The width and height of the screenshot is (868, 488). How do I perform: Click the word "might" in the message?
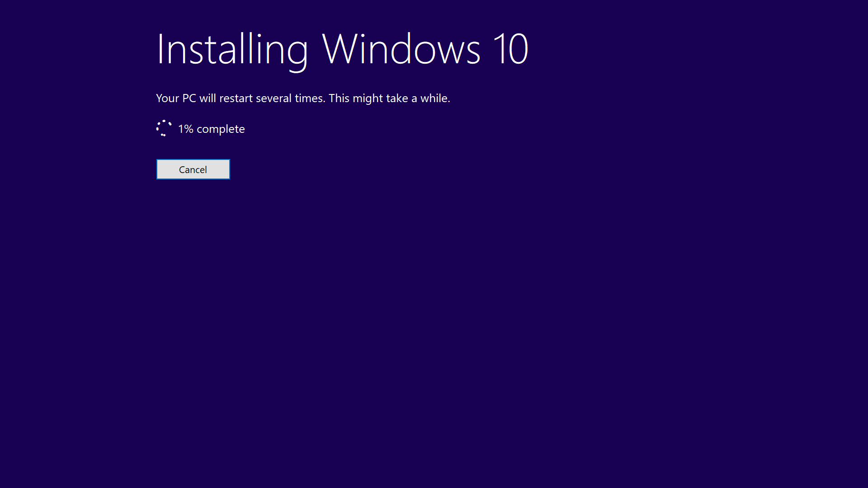368,99
